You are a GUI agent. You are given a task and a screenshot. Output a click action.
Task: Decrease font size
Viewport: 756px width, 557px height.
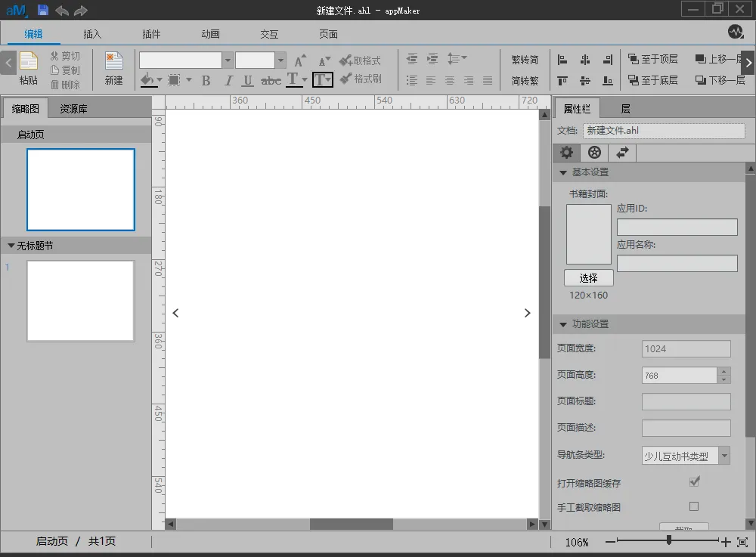point(324,60)
